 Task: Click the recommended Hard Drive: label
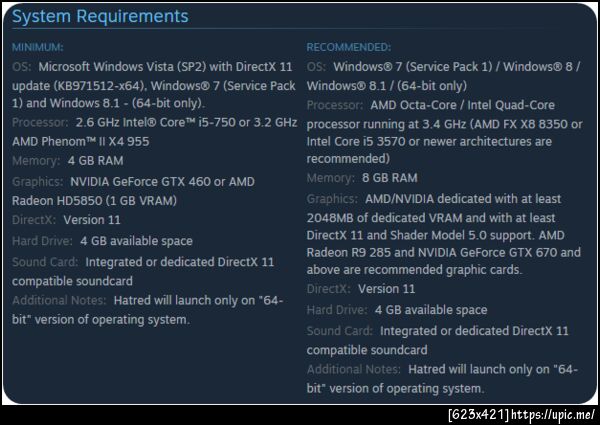[337, 310]
